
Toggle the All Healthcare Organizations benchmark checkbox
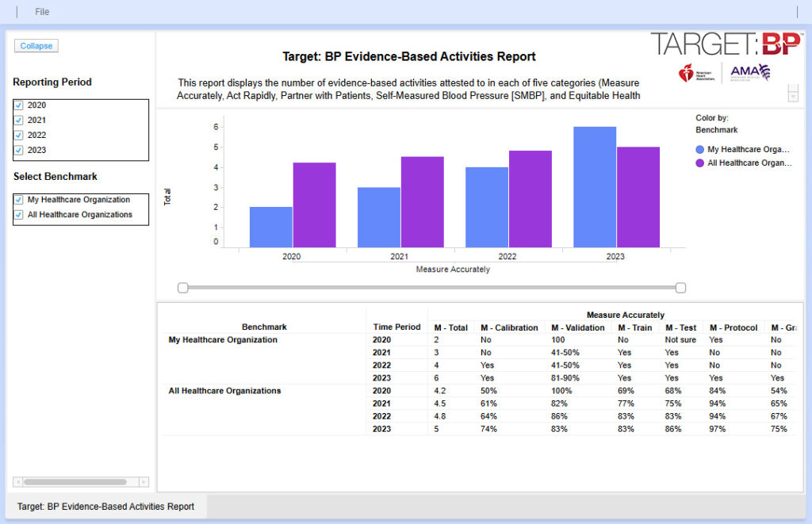point(19,215)
